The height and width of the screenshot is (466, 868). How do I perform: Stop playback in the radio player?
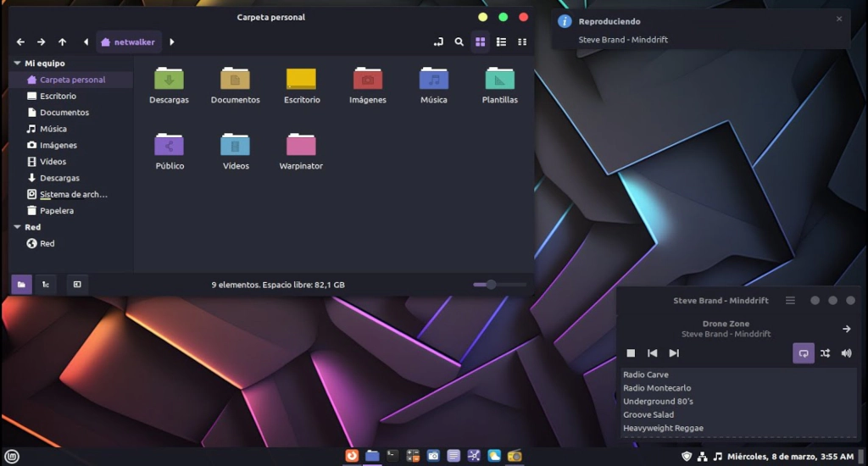631,353
